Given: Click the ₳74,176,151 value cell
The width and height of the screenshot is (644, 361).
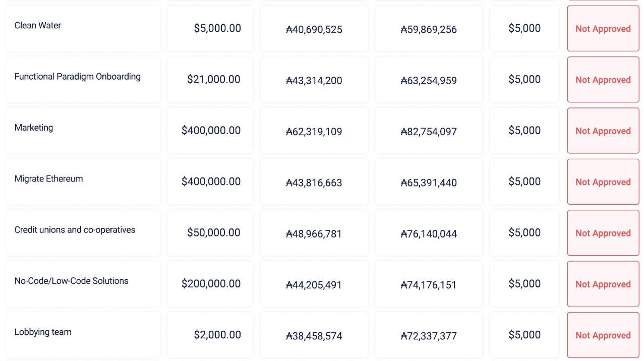Looking at the screenshot, I should pyautogui.click(x=429, y=285).
